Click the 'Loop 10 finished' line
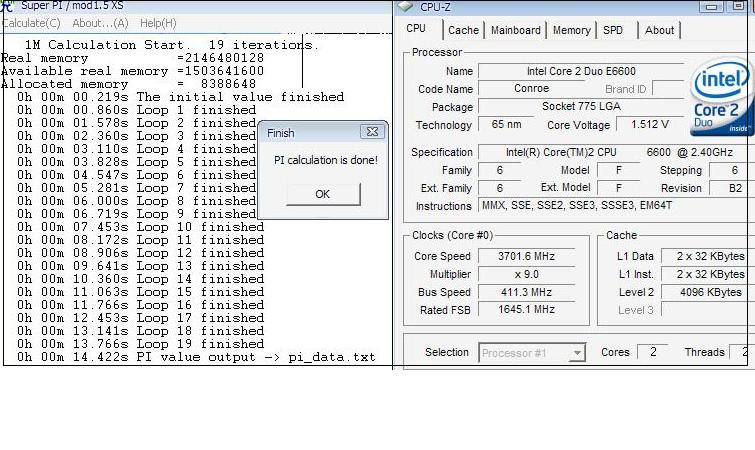This screenshot has height=450, width=755. click(141, 227)
